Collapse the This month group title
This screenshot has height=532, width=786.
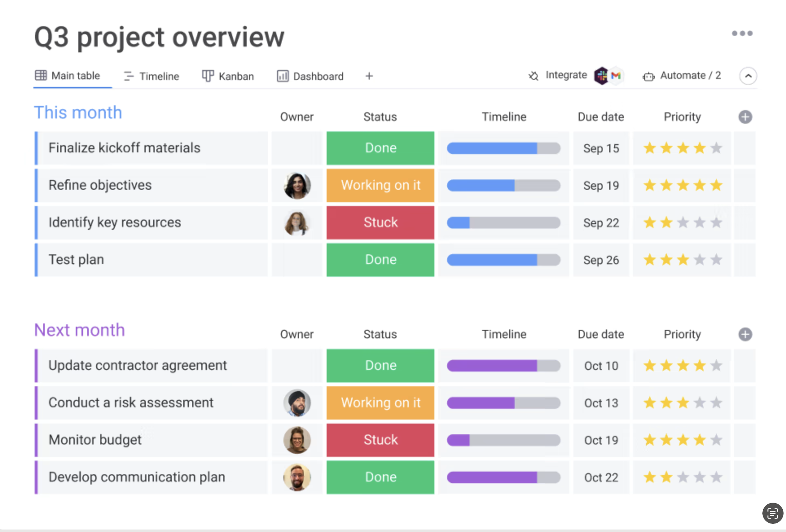(78, 113)
